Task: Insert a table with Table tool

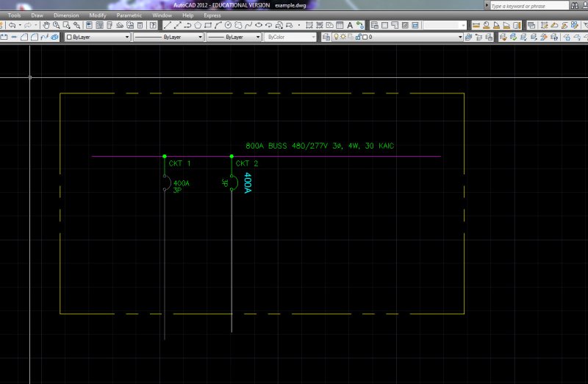Action: pos(340,25)
